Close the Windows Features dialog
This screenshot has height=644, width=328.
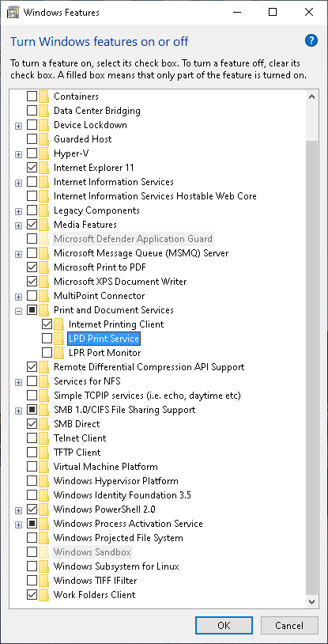309,13
